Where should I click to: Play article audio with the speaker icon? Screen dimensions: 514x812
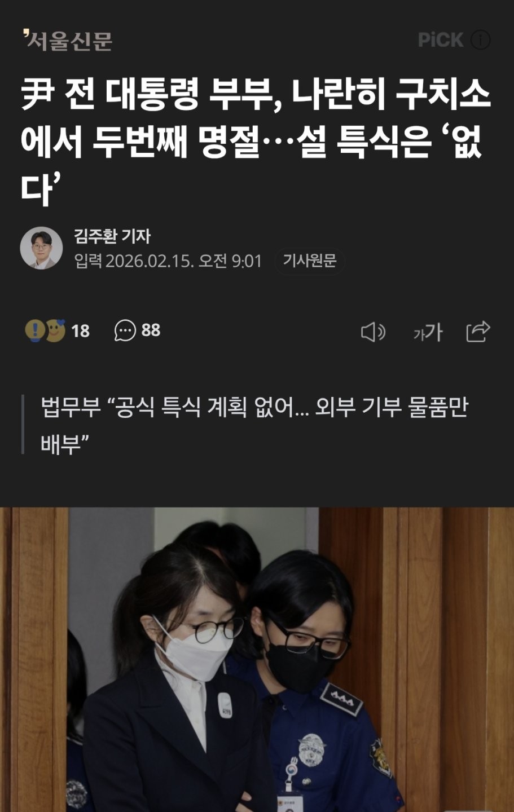pos(373,332)
